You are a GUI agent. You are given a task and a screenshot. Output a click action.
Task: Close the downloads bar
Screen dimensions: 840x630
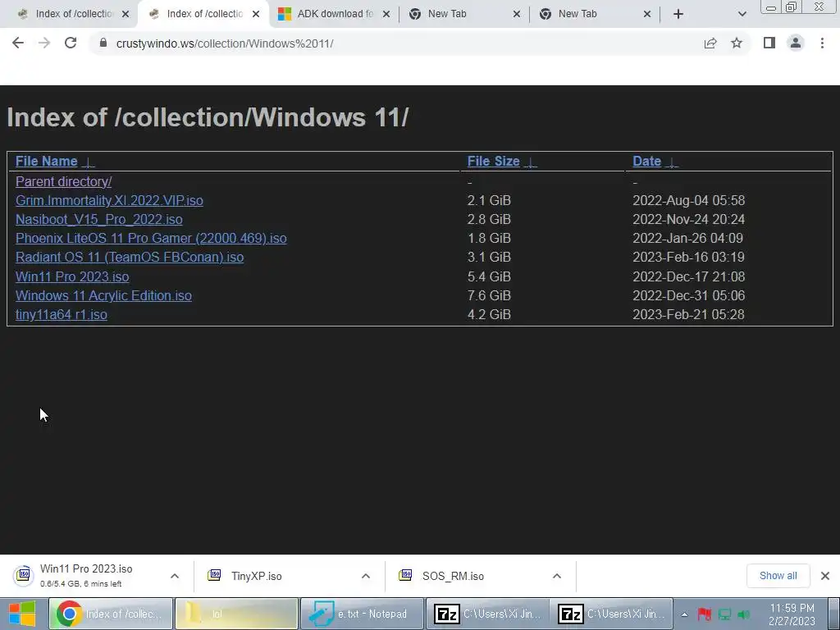tap(825, 576)
